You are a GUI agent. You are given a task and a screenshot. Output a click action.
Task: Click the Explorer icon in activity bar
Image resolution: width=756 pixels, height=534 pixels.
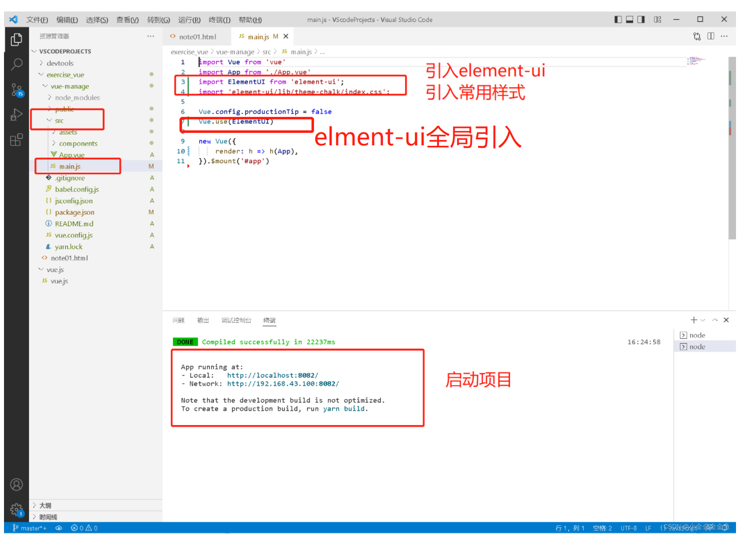16,39
